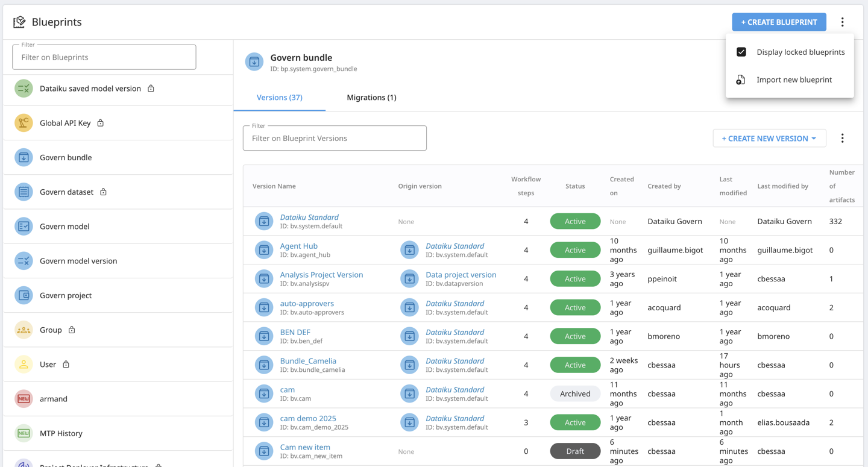Switch to the Migrations (1) tab
The image size is (868, 467).
[x=371, y=98]
